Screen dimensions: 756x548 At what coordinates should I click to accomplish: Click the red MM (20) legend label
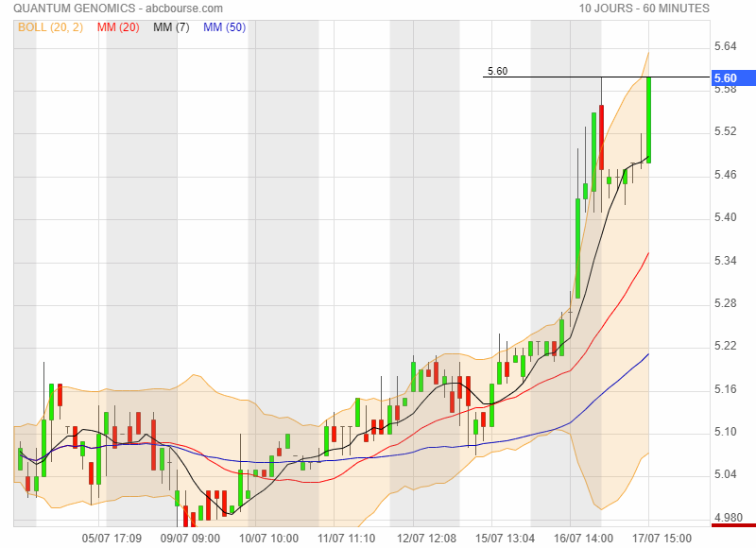click(x=118, y=27)
